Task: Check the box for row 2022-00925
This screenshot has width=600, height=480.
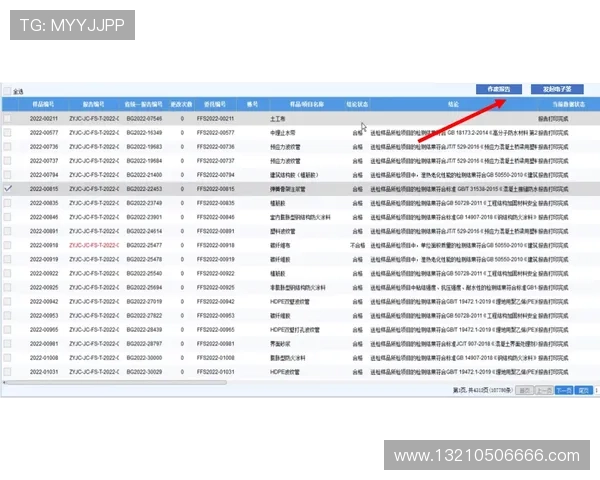Action: coord(7,287)
